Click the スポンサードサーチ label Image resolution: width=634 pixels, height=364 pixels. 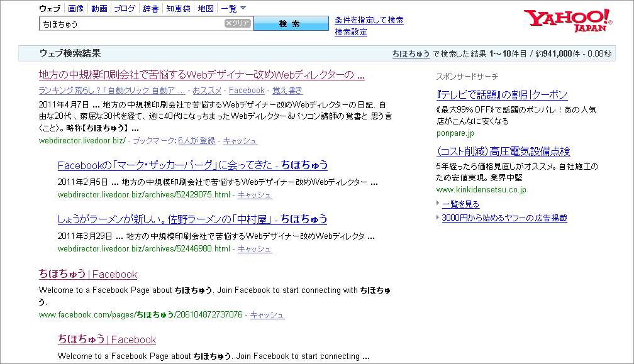(x=467, y=76)
